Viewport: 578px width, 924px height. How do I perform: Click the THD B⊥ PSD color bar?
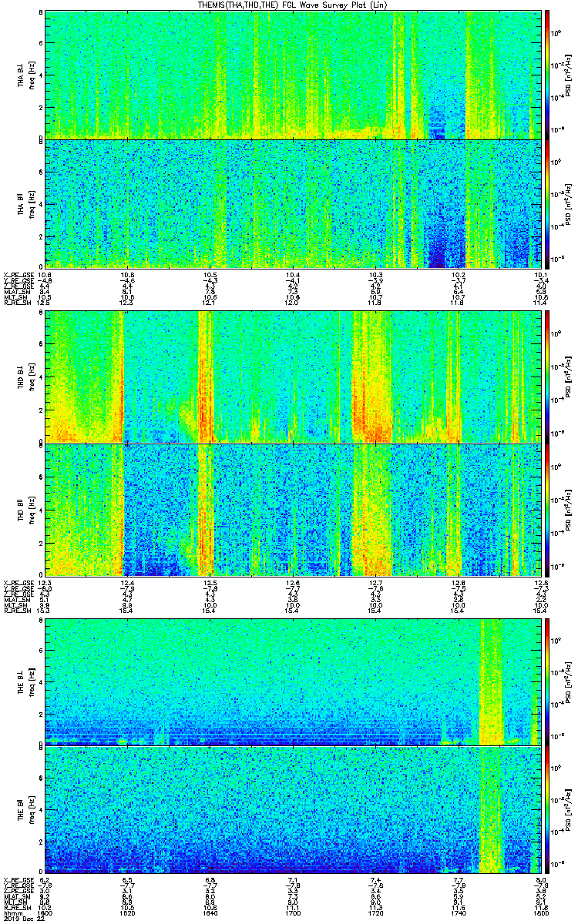click(x=548, y=377)
